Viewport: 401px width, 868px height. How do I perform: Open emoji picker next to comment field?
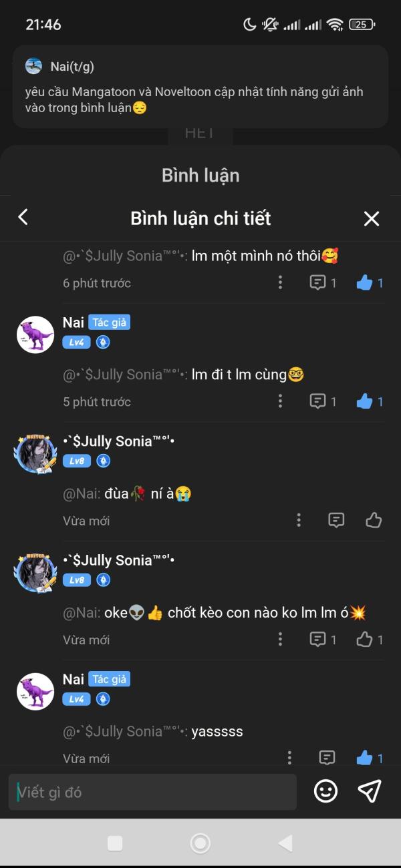point(326,791)
